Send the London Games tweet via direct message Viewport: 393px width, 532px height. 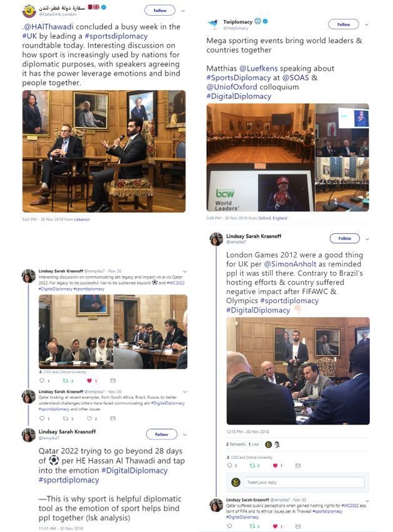click(297, 466)
